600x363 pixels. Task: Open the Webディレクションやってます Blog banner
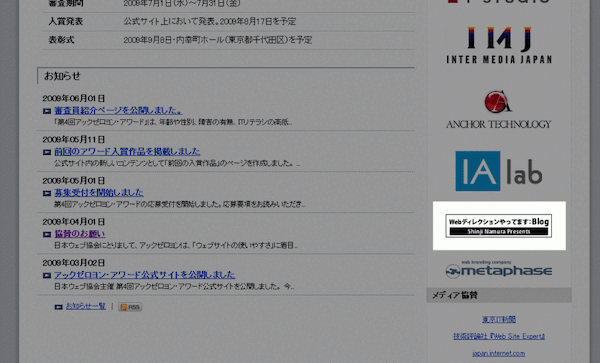coord(499,226)
